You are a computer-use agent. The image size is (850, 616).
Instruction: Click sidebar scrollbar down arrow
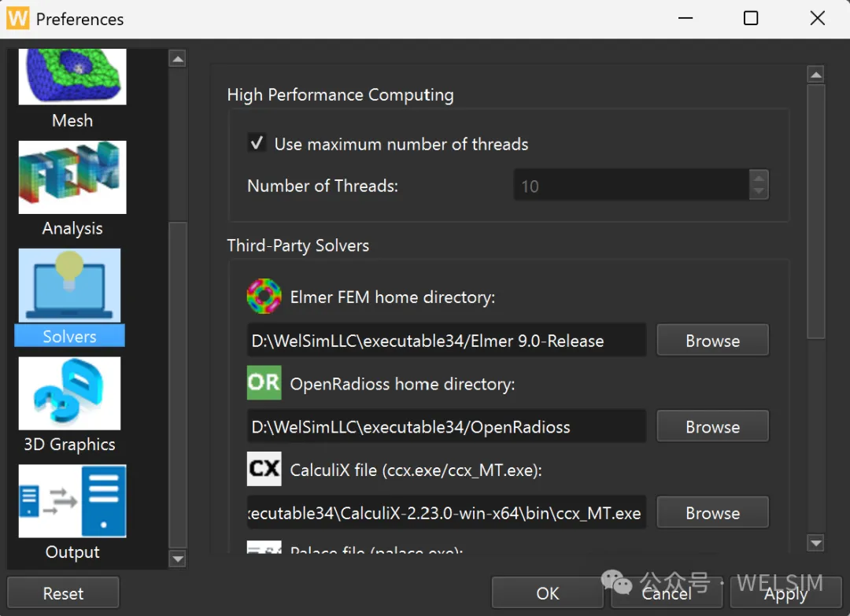click(x=177, y=558)
